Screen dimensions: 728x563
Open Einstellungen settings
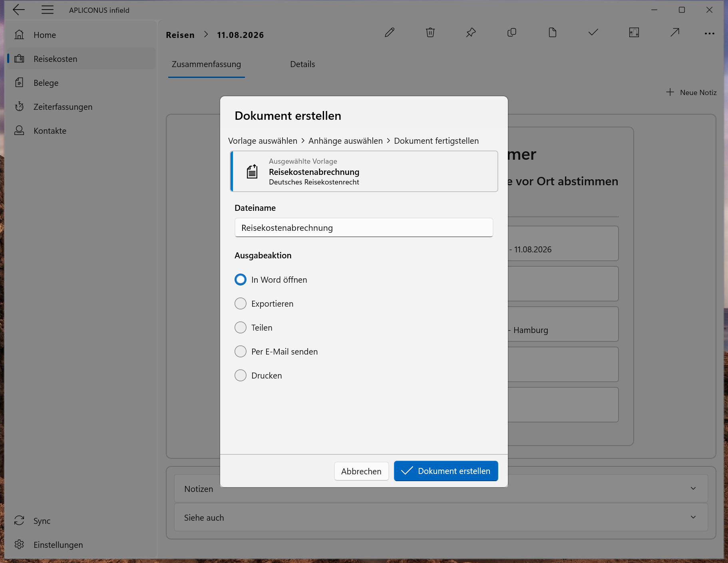81,545
